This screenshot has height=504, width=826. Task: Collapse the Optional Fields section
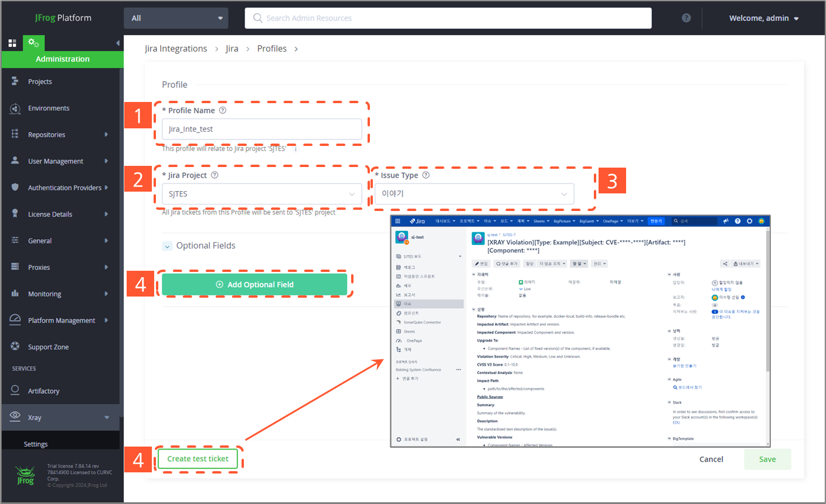pyautogui.click(x=167, y=246)
